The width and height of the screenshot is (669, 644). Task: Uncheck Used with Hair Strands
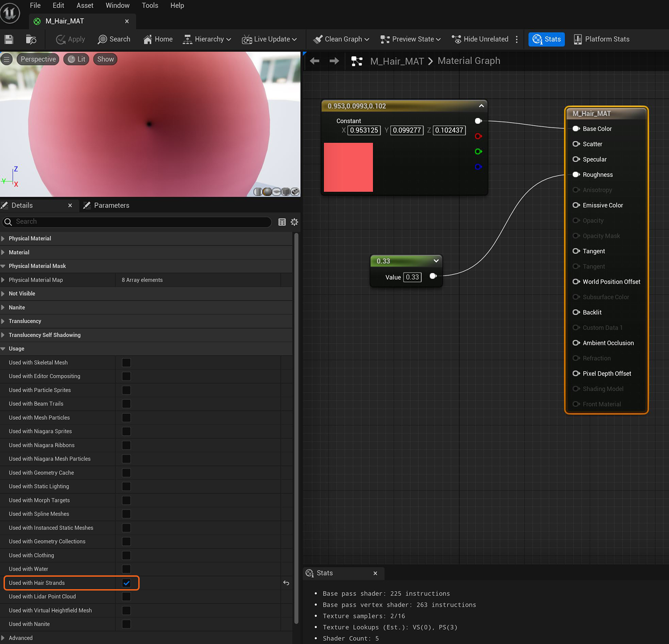pyautogui.click(x=127, y=583)
